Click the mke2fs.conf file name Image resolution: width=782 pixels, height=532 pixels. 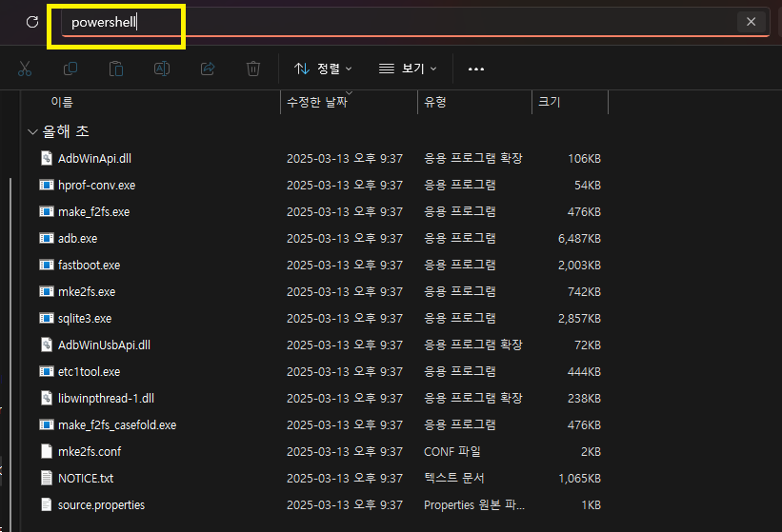tap(90, 452)
